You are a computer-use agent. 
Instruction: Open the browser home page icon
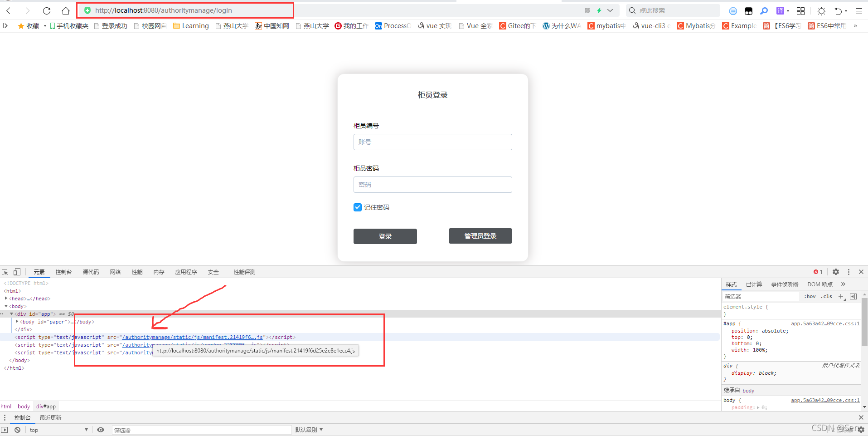pyautogui.click(x=66, y=10)
